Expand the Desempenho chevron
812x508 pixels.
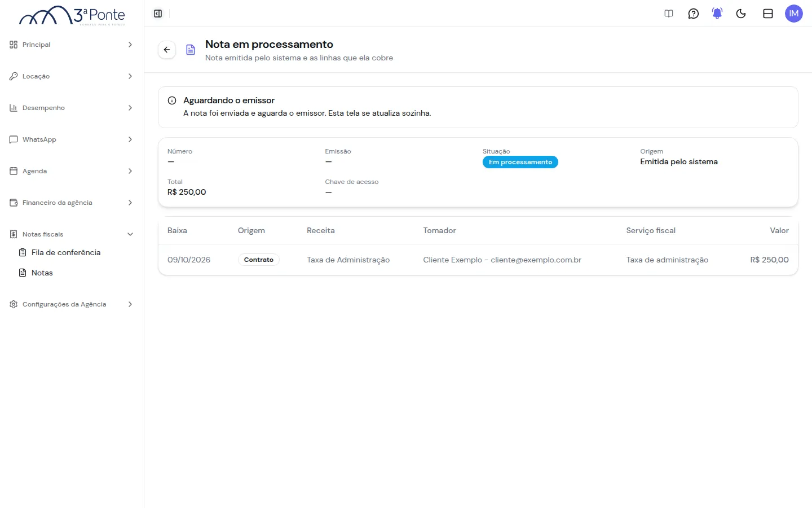[x=130, y=108]
